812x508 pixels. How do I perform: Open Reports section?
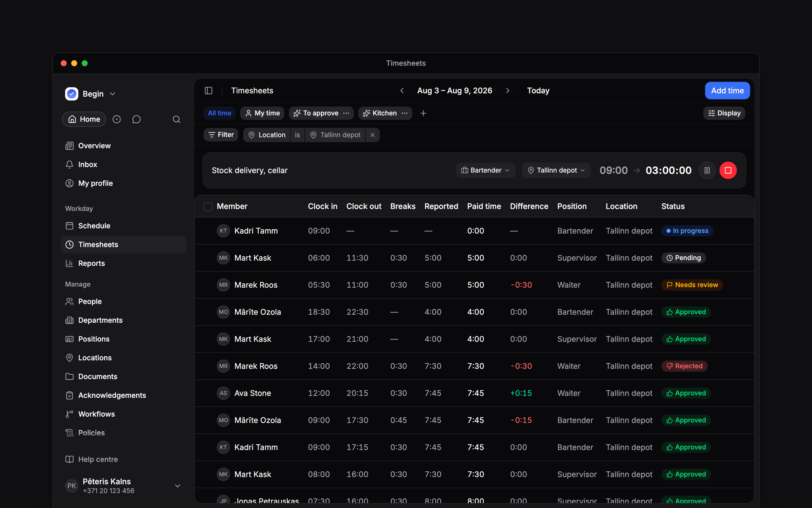click(124, 263)
